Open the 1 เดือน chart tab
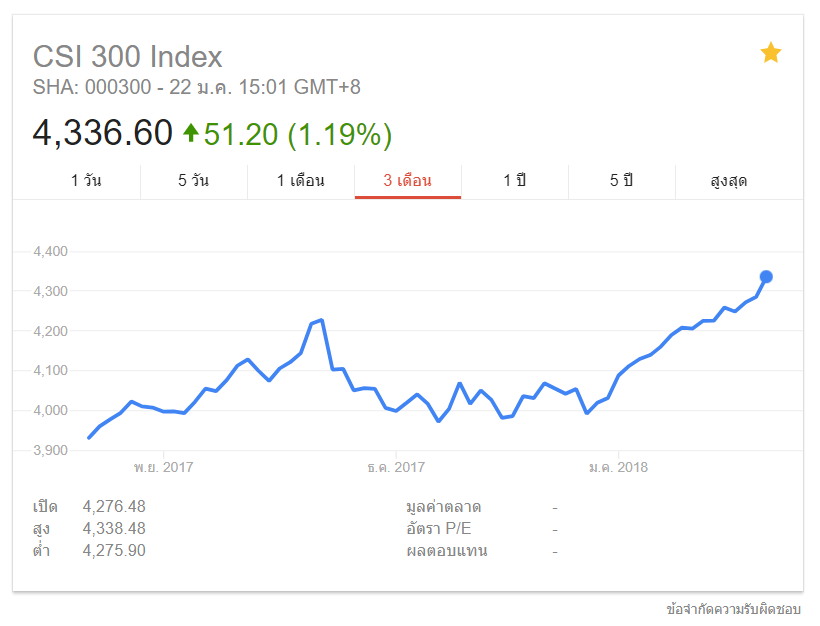Image resolution: width=820 pixels, height=626 pixels. (301, 181)
